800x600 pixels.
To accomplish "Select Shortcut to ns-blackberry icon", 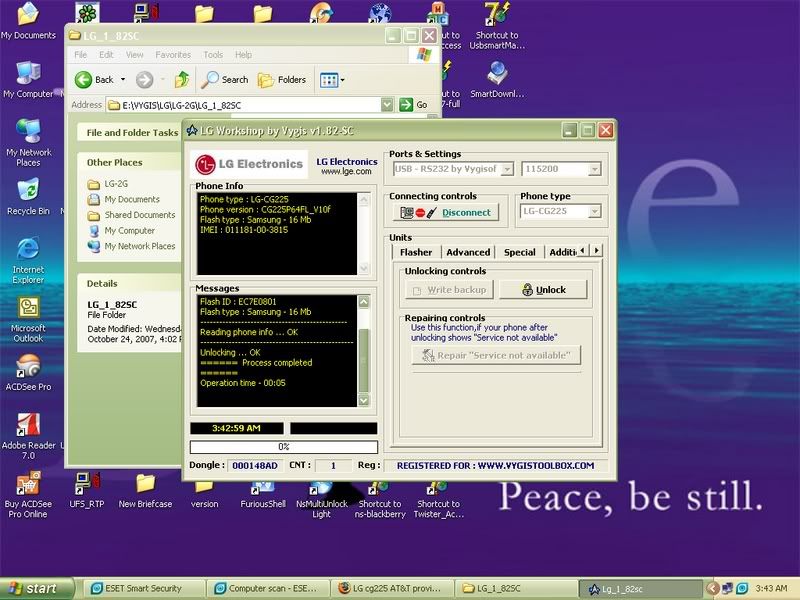I will 380,500.
